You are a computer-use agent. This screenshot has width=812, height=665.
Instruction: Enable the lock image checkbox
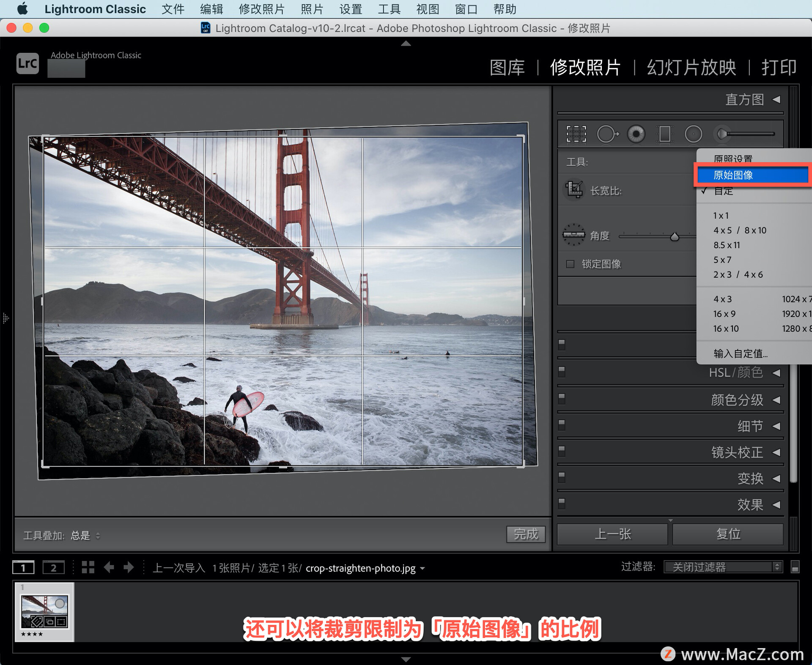570,264
